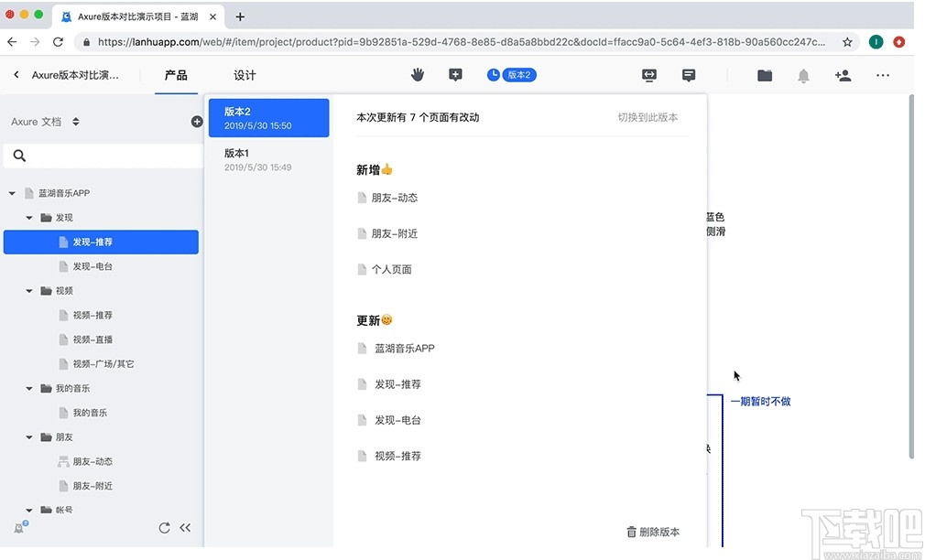The image size is (925, 560).
Task: Click the invite member icon
Action: tap(843, 75)
